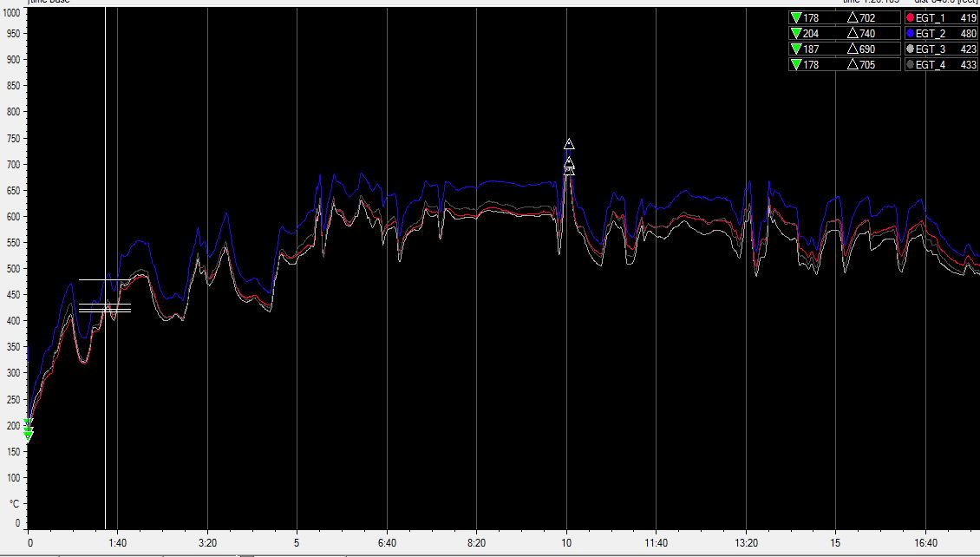Click the maximum value 740 in the legend
The width and height of the screenshot is (980, 557).
[867, 34]
